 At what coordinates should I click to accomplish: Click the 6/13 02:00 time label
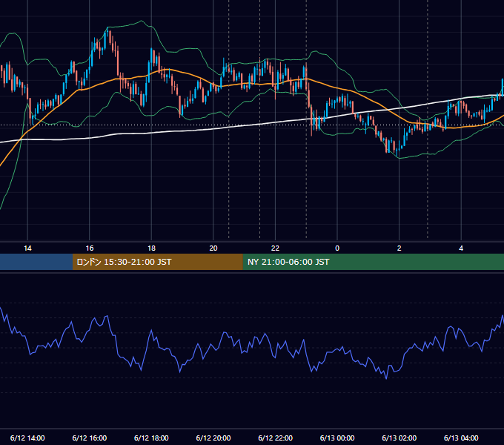click(399, 438)
